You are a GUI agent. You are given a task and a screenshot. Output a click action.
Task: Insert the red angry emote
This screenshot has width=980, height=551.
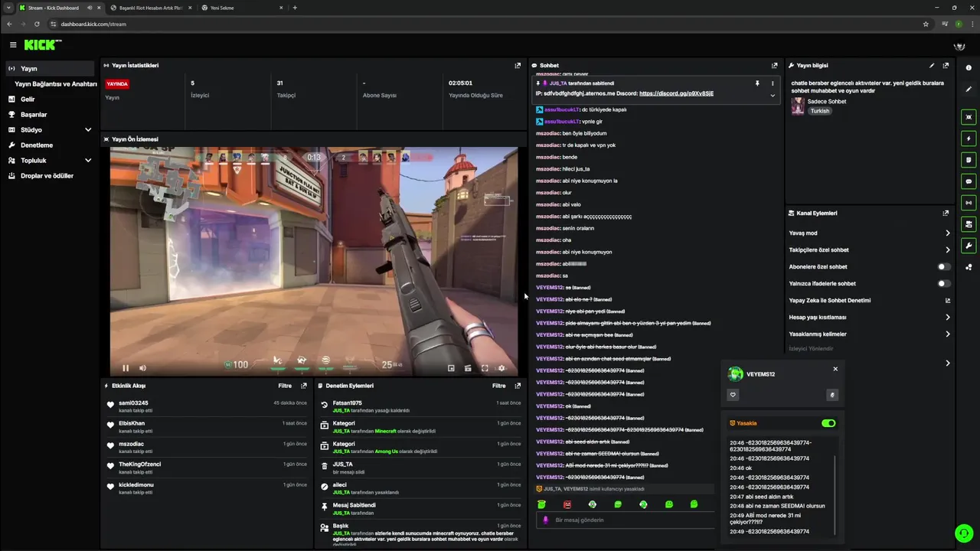(567, 504)
